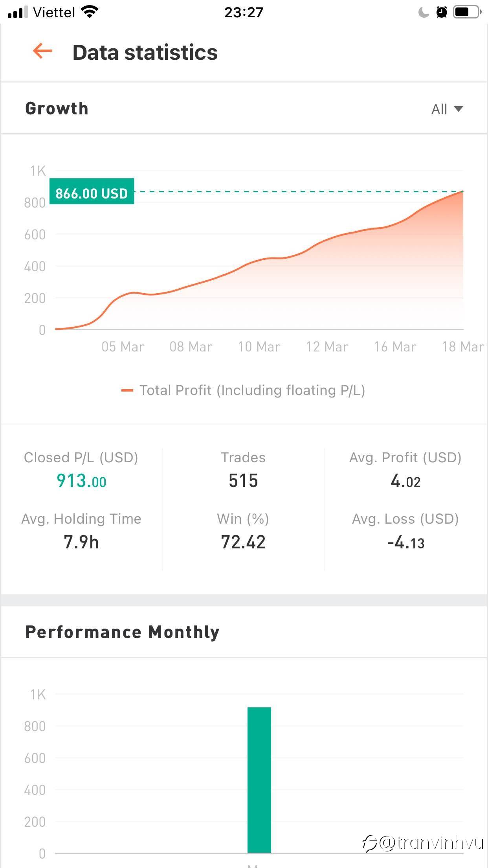Tap the Total Profit legend text

(252, 390)
